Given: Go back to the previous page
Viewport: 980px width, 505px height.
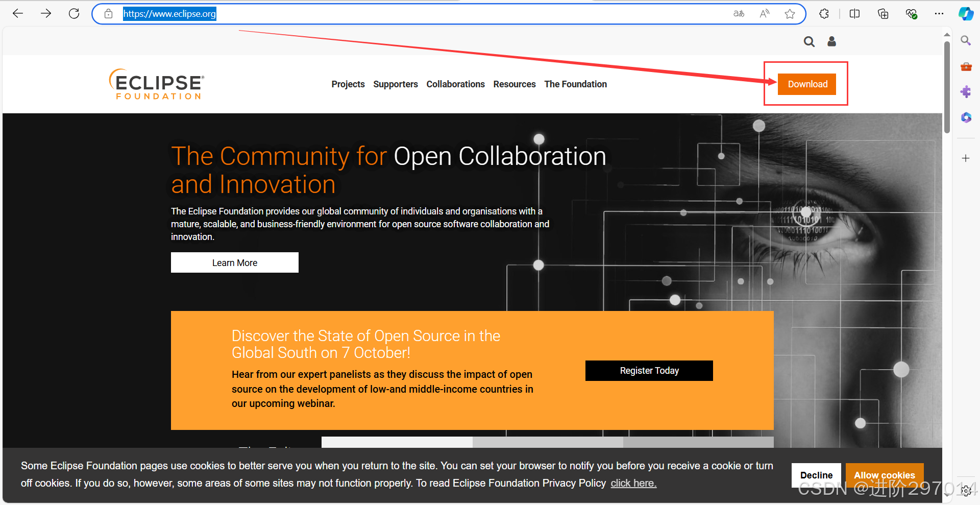Looking at the screenshot, I should [18, 14].
